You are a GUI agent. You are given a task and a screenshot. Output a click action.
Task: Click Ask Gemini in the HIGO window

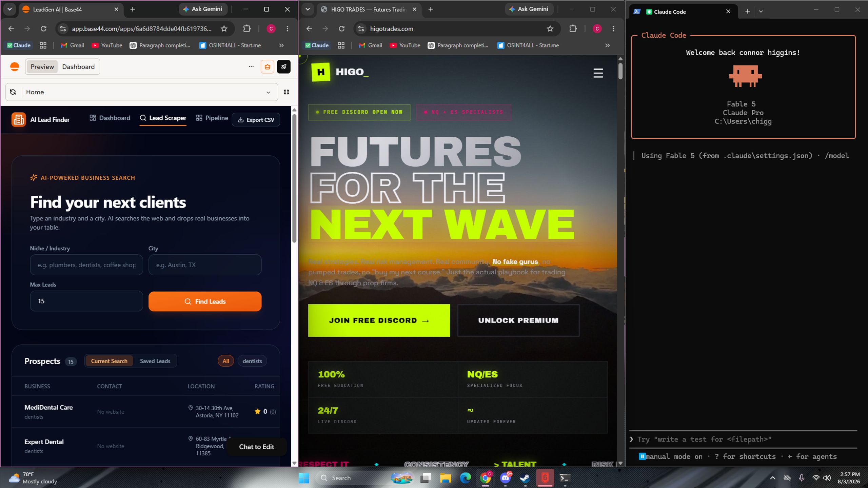[529, 9]
